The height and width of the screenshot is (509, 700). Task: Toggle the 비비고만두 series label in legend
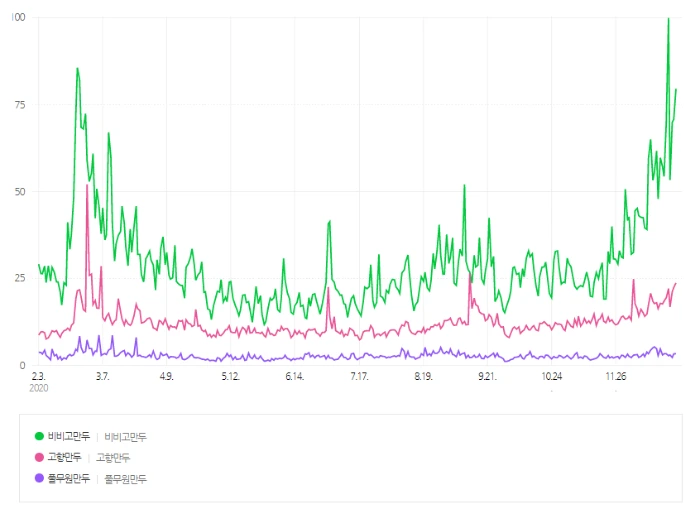point(69,436)
